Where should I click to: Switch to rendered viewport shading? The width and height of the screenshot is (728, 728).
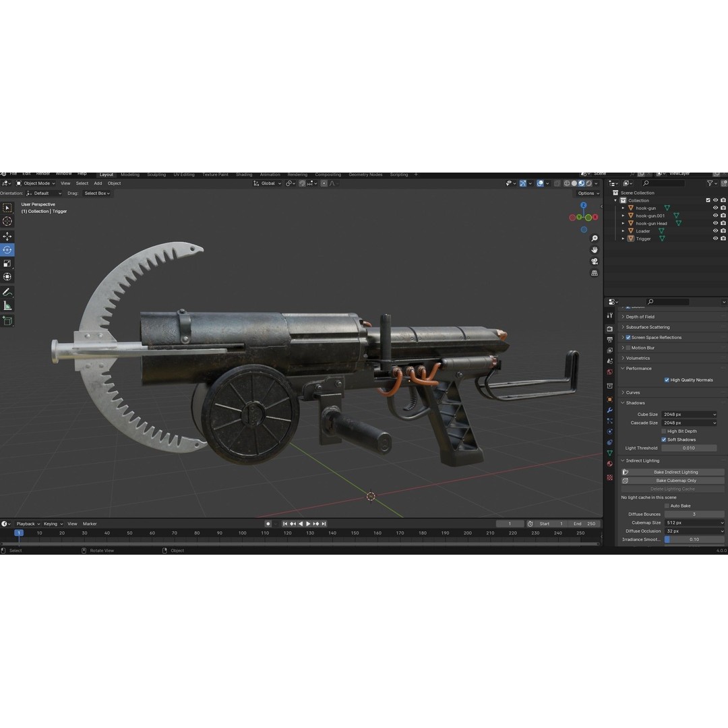coord(588,183)
